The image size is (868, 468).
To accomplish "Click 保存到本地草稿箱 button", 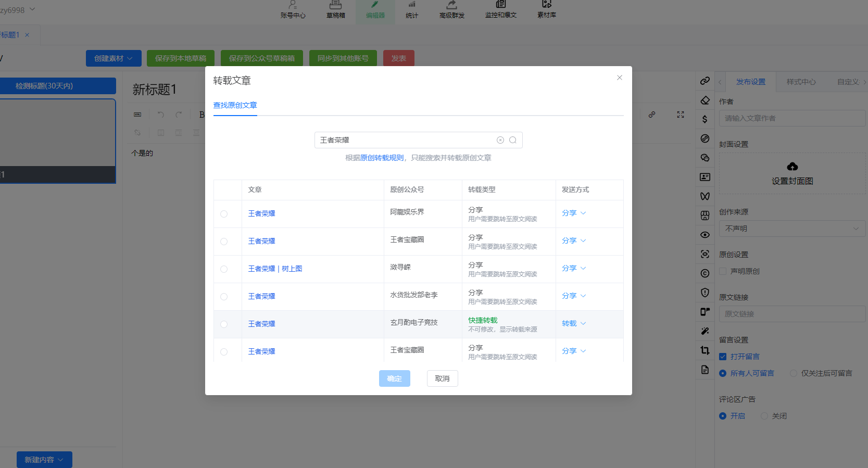I will 181,58.
